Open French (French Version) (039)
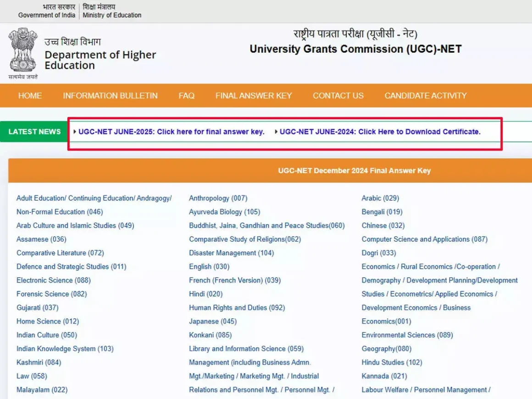 (235, 280)
